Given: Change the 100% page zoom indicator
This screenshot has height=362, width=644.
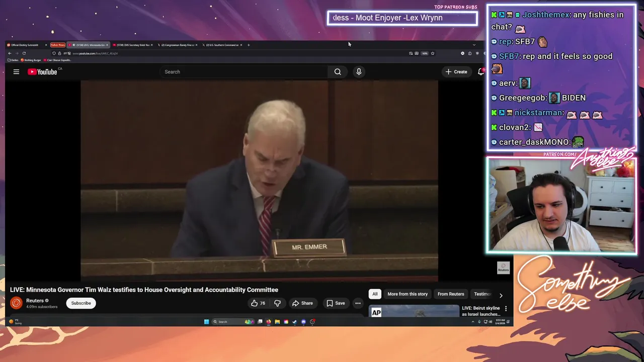Looking at the screenshot, I should (x=425, y=53).
